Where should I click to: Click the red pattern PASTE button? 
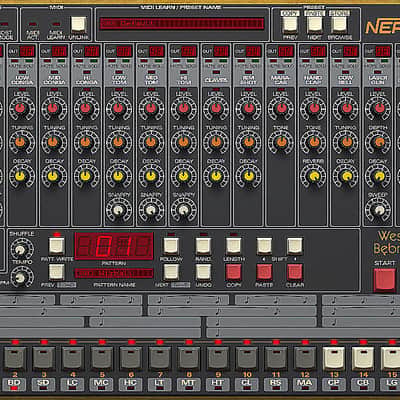[264, 272]
